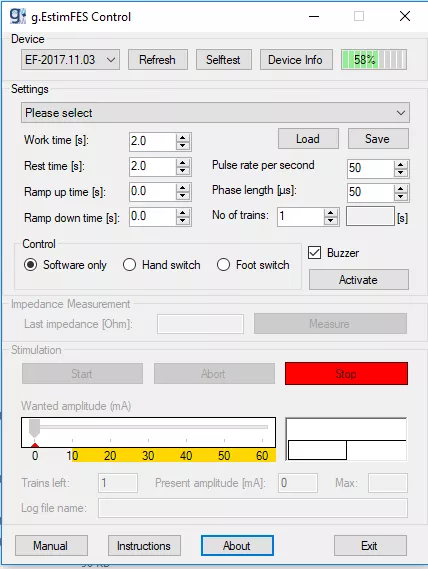
Task: Click the Phase length value field
Action: (371, 192)
